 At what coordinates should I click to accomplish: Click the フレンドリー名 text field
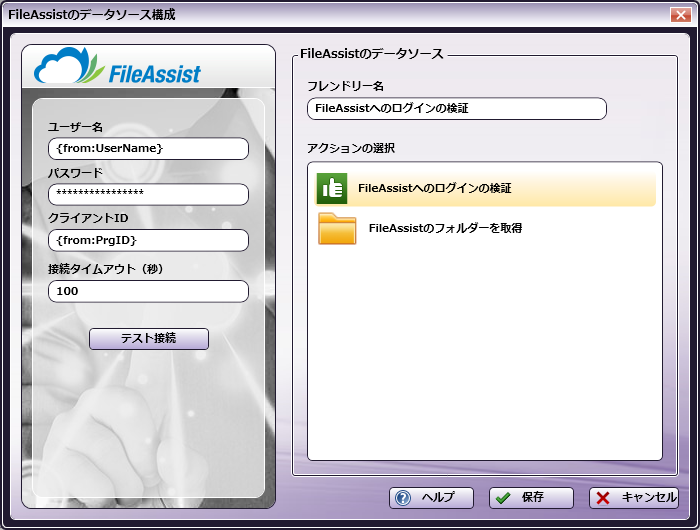point(457,109)
